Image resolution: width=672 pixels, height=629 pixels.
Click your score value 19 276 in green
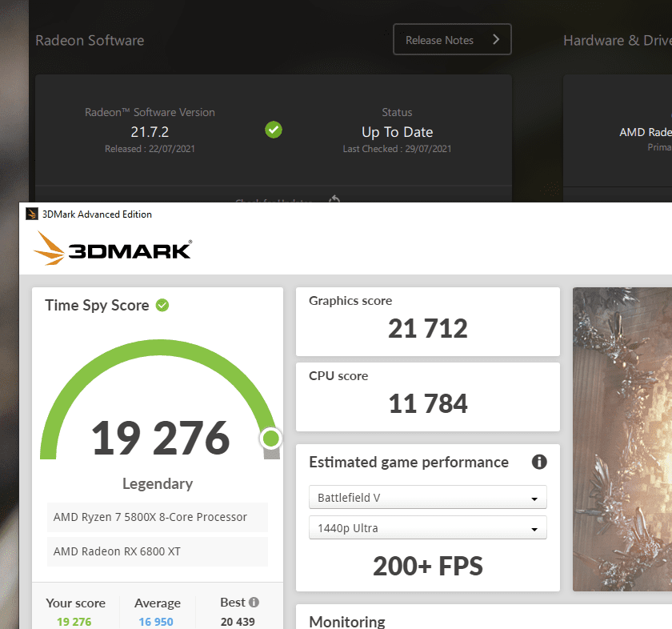(74, 622)
